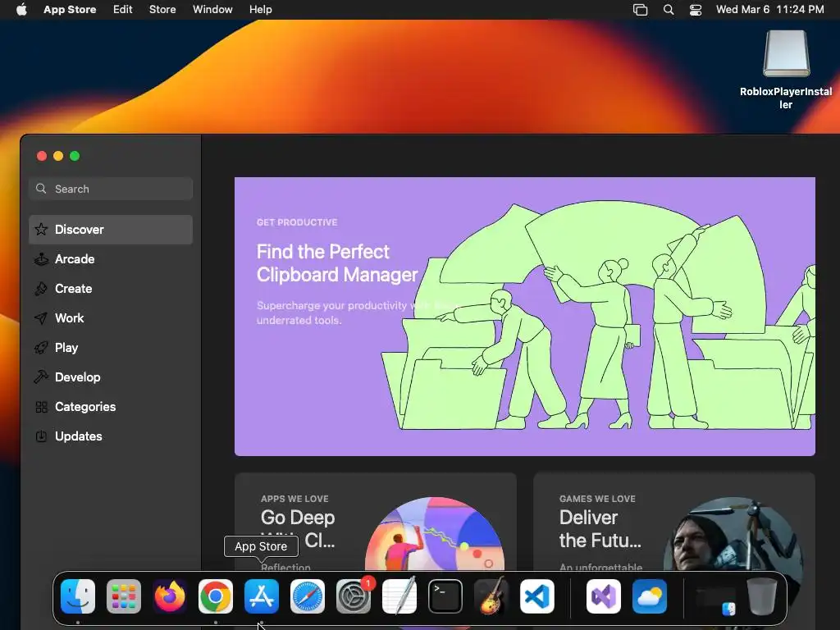Select the RobloxPlayerInstaller disk on the desktop
840x630 pixels.
786,70
